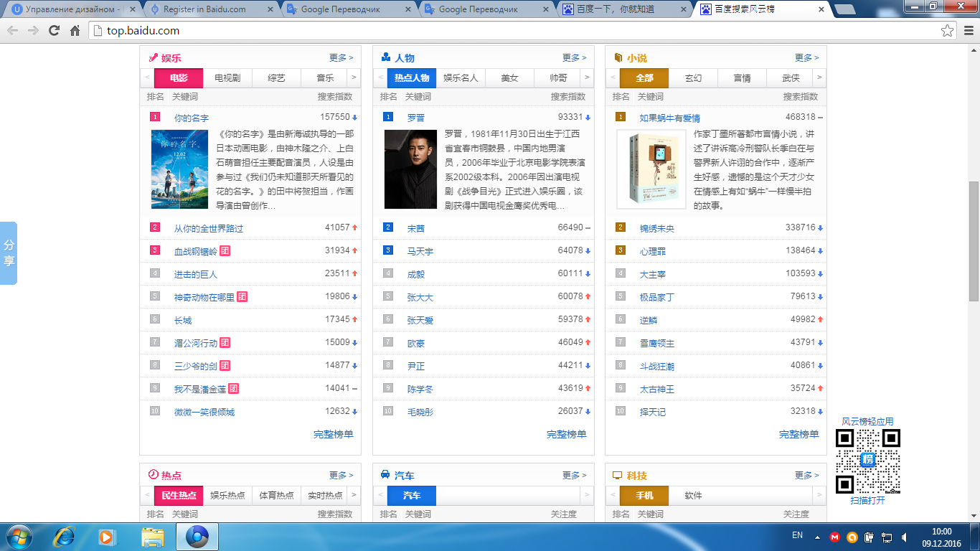This screenshot has width=980, height=551.
Task: Click 团 badge next to 湄公河行动
Action: (225, 343)
